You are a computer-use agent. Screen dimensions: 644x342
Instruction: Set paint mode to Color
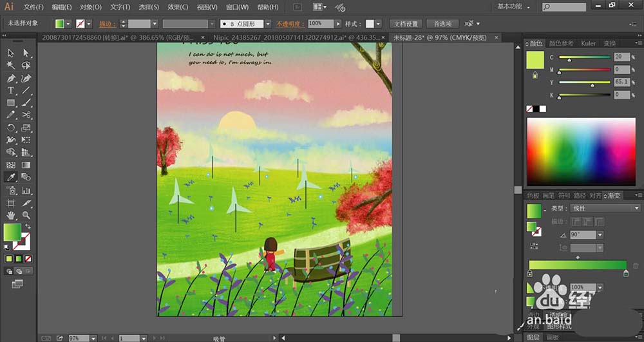(x=9, y=259)
